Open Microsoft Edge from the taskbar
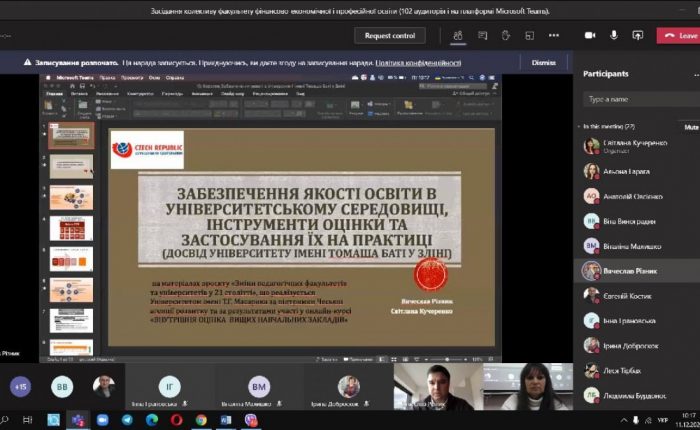This screenshot has height=430, width=700. pyautogui.click(x=152, y=420)
